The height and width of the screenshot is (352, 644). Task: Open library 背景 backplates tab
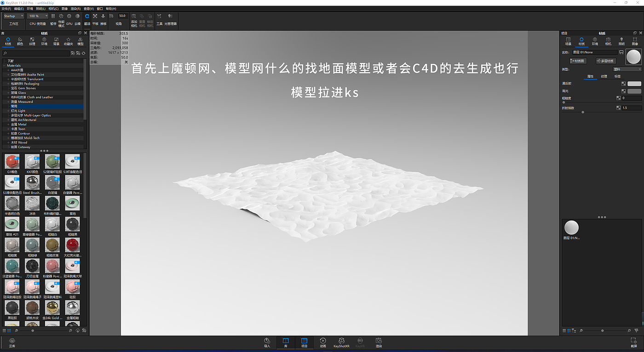tap(56, 41)
